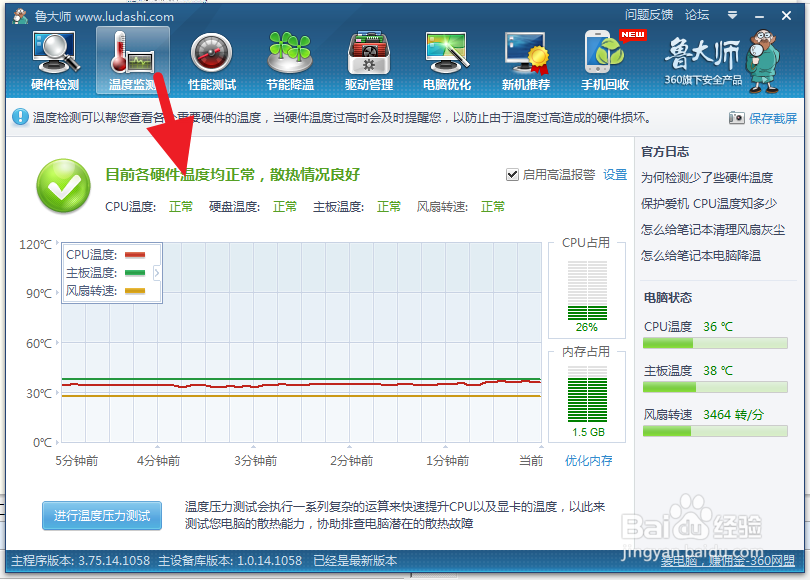Close the 鲁大师 window

[x=786, y=16]
